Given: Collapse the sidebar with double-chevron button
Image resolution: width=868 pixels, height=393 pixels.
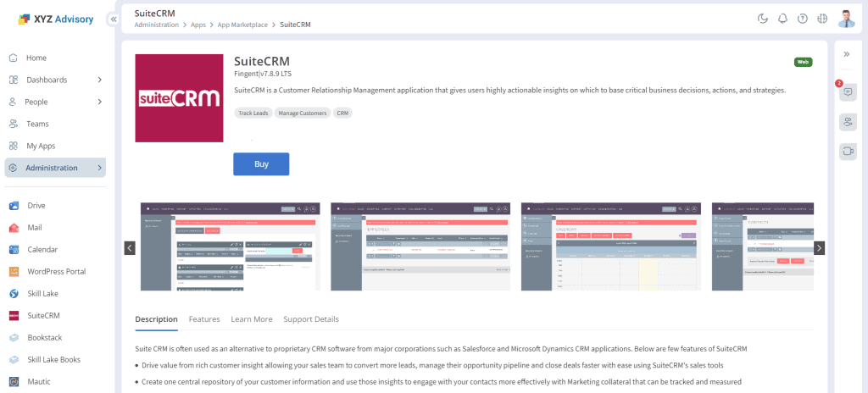Looking at the screenshot, I should (x=114, y=19).
